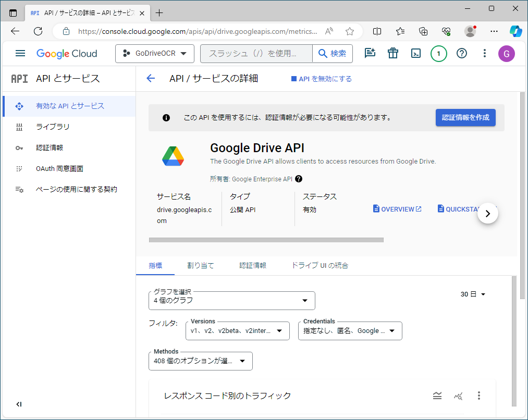This screenshot has height=420, width=528.
Task: Open a new browser tab
Action: coord(159,13)
